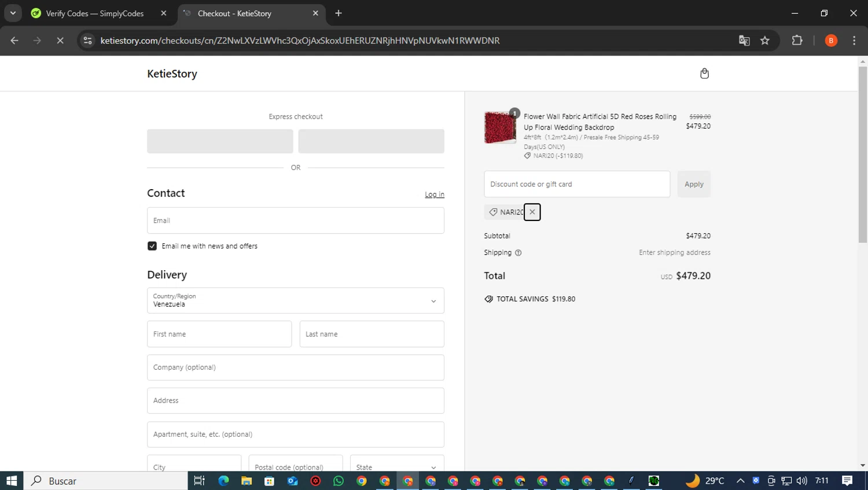868x490 pixels.
Task: Click the NARI20 (-$119.80) product discount label
Action: [x=558, y=156]
